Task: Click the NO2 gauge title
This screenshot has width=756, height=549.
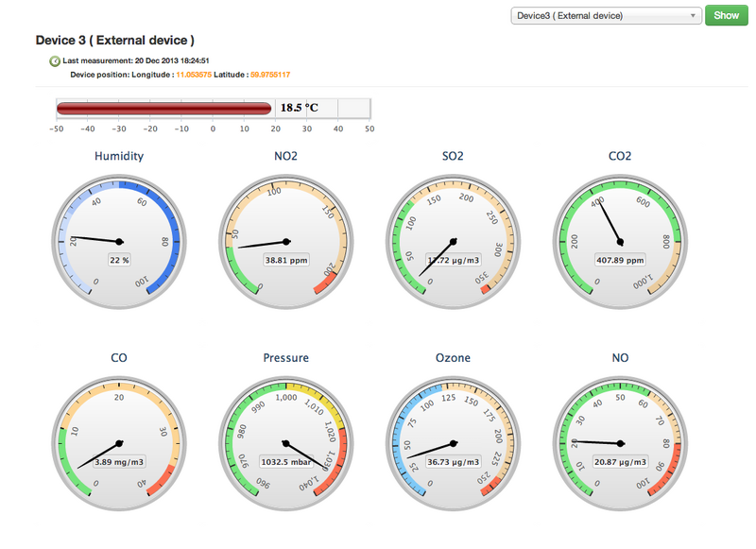Action: tap(286, 156)
